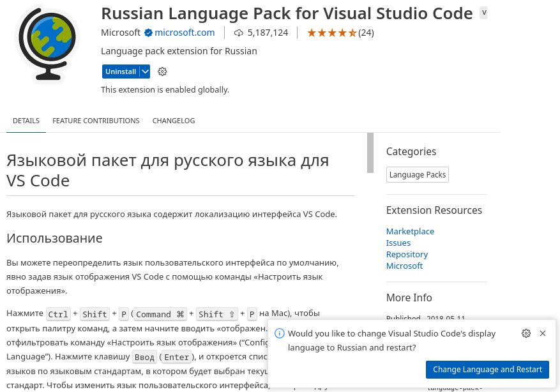The height and width of the screenshot is (392, 560).
Task: Expand the Uninstall dropdown arrow
Action: coord(146,72)
